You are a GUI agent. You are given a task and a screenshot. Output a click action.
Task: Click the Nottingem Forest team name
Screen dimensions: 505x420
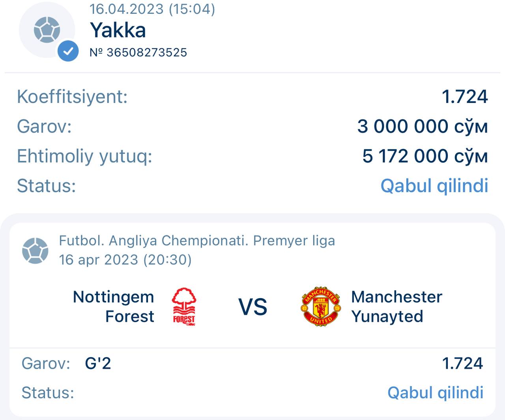[x=114, y=306]
